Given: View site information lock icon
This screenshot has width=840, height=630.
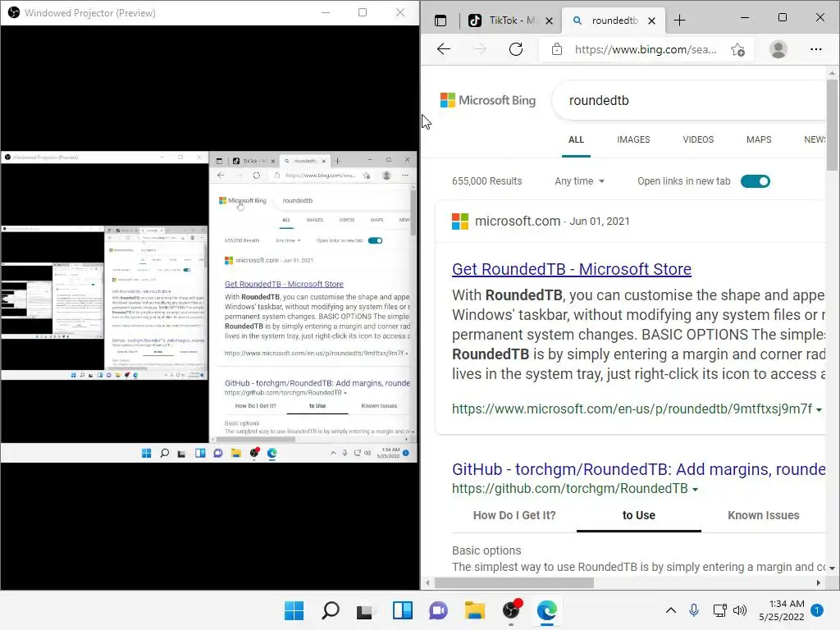Looking at the screenshot, I should (x=557, y=49).
